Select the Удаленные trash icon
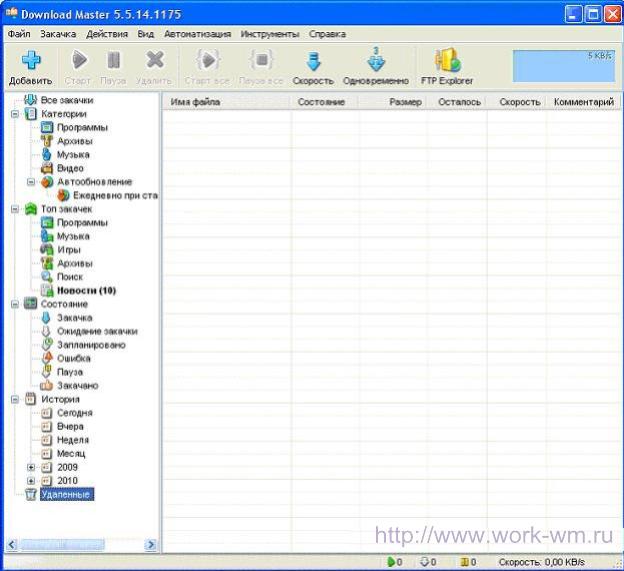The height and width of the screenshot is (571, 624). (x=31, y=494)
